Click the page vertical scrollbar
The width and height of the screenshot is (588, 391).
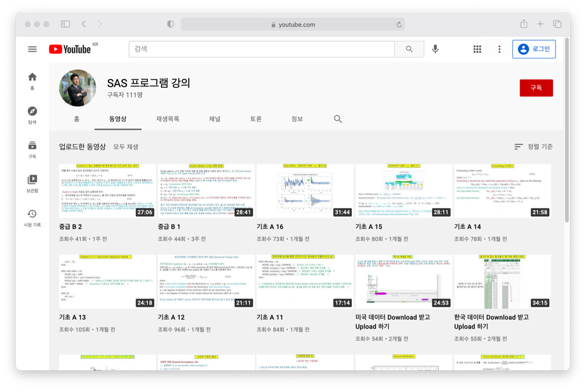[567, 130]
